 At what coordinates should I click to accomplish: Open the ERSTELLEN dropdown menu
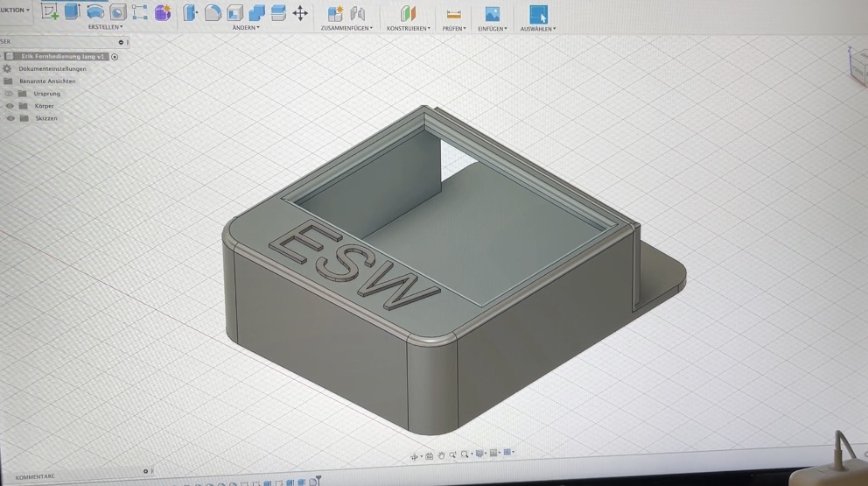105,26
